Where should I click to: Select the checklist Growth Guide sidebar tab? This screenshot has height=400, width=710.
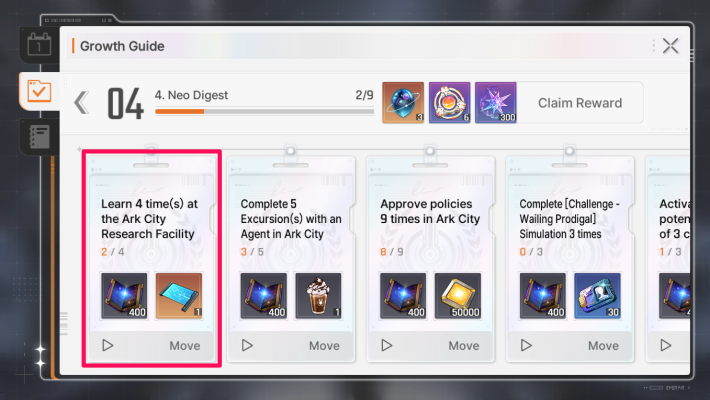pos(39,91)
